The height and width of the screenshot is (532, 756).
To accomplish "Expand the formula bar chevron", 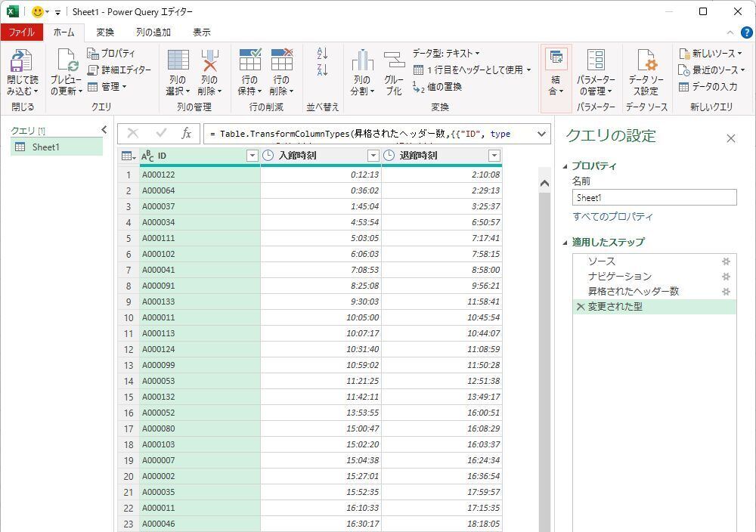I will pyautogui.click(x=541, y=134).
